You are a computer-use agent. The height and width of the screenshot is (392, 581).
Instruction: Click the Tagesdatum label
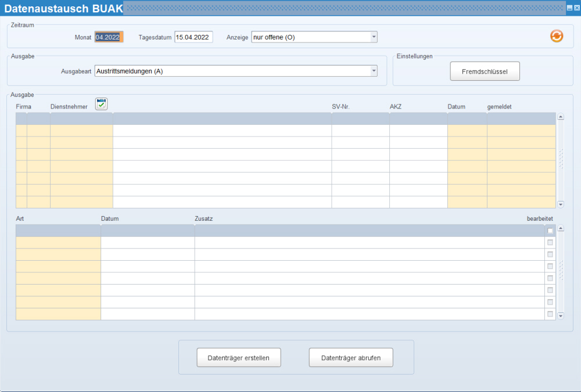pos(155,37)
